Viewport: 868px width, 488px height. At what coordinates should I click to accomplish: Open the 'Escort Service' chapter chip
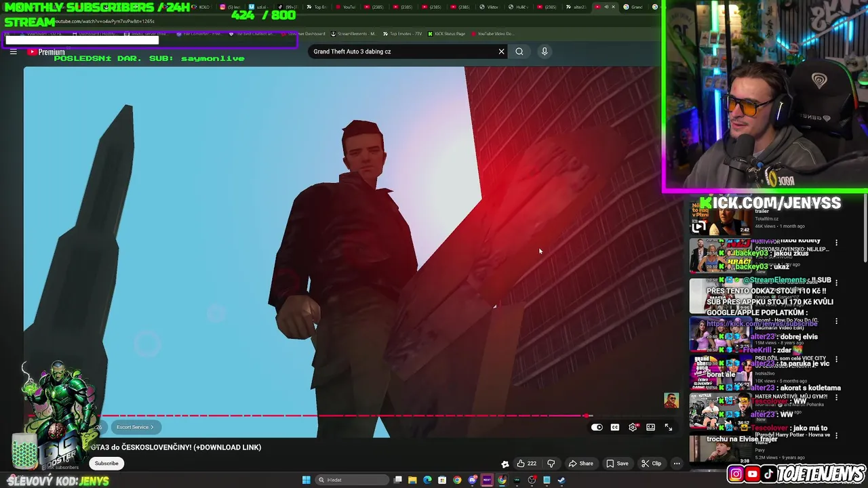pyautogui.click(x=135, y=427)
